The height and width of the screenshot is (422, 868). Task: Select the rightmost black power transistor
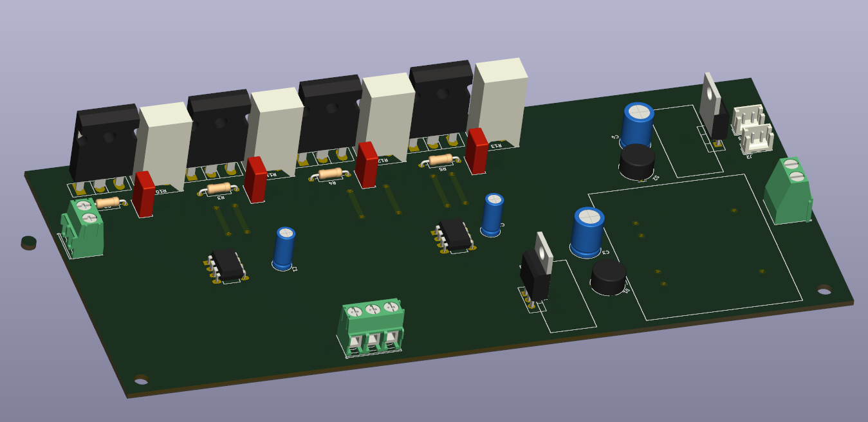point(441,101)
